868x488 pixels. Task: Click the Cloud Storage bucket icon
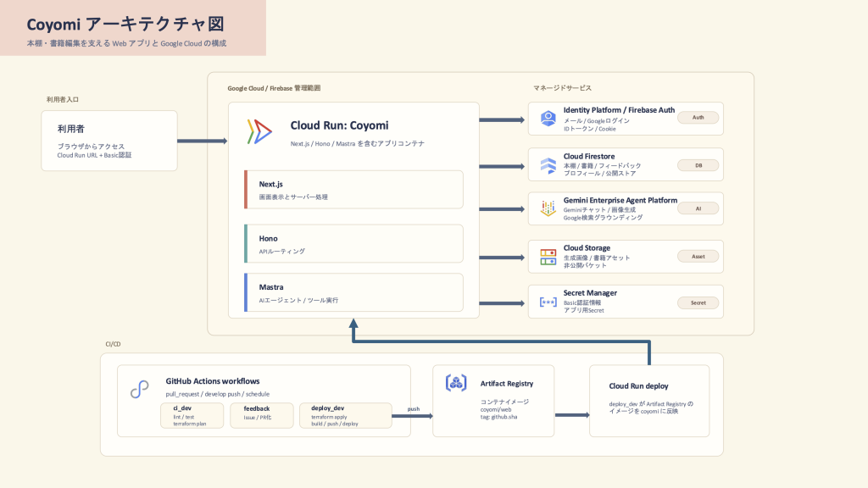pos(548,257)
